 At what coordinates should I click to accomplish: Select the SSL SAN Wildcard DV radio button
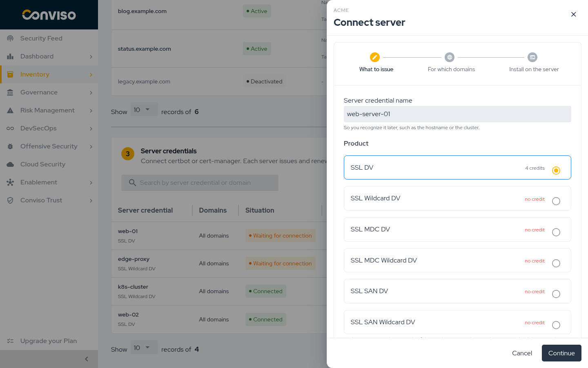(x=556, y=325)
